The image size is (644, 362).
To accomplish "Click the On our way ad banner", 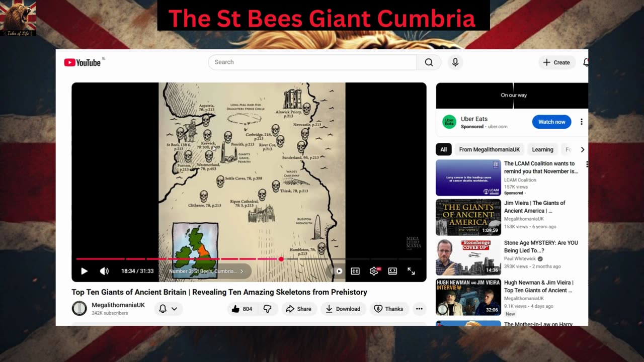I will click(512, 96).
